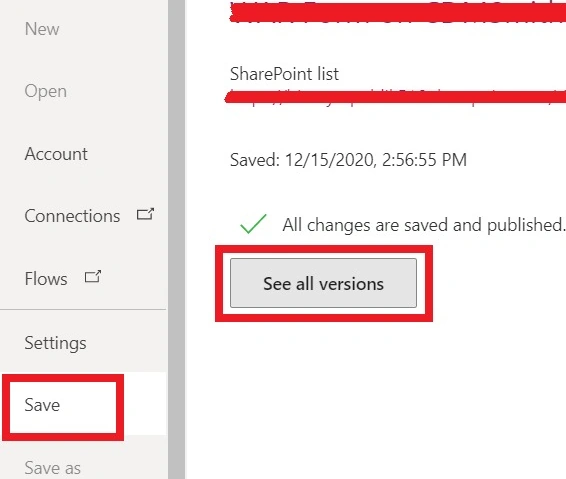
Task: Open the Connections menu entry
Action: coord(72,216)
